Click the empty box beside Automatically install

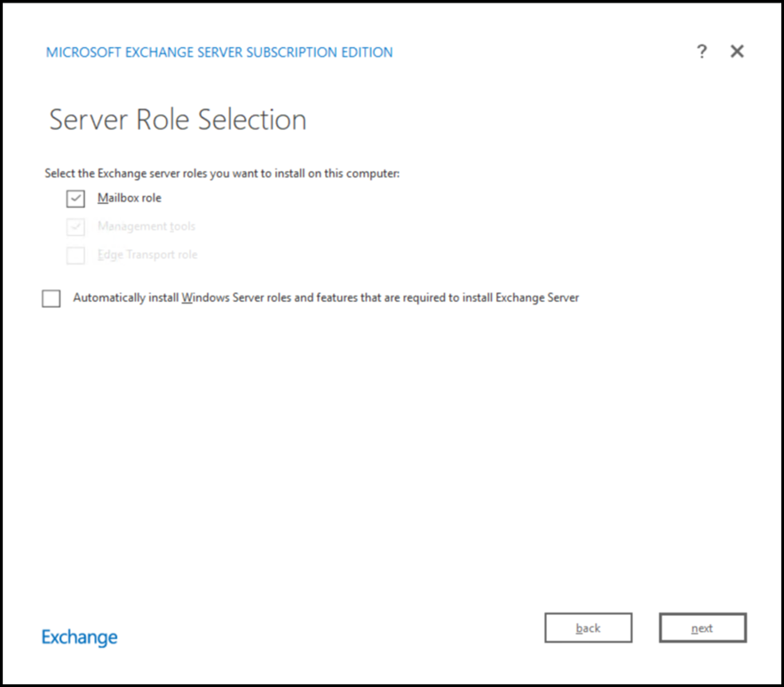(51, 299)
